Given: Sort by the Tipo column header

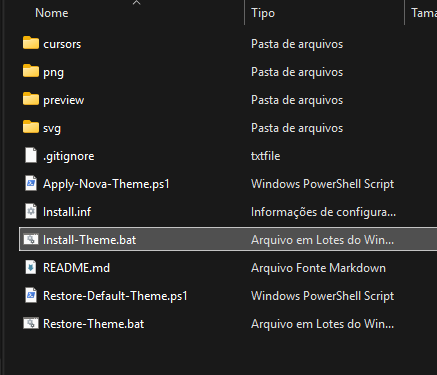Looking at the screenshot, I should pyautogui.click(x=263, y=13).
